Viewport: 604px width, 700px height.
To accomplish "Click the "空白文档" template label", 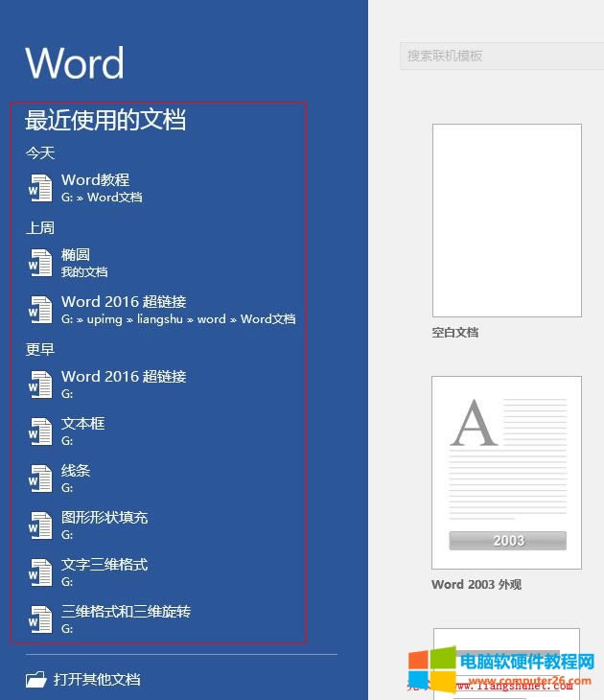I will click(x=455, y=333).
